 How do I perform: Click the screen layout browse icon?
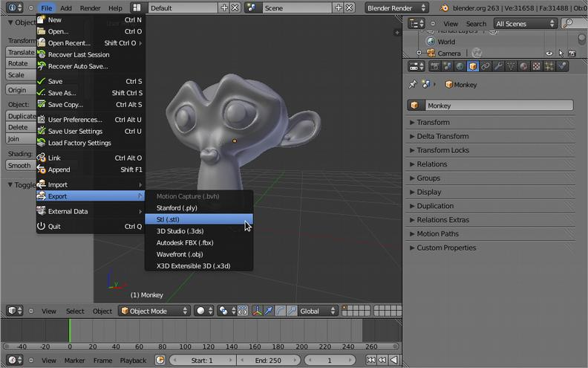pyautogui.click(x=137, y=8)
